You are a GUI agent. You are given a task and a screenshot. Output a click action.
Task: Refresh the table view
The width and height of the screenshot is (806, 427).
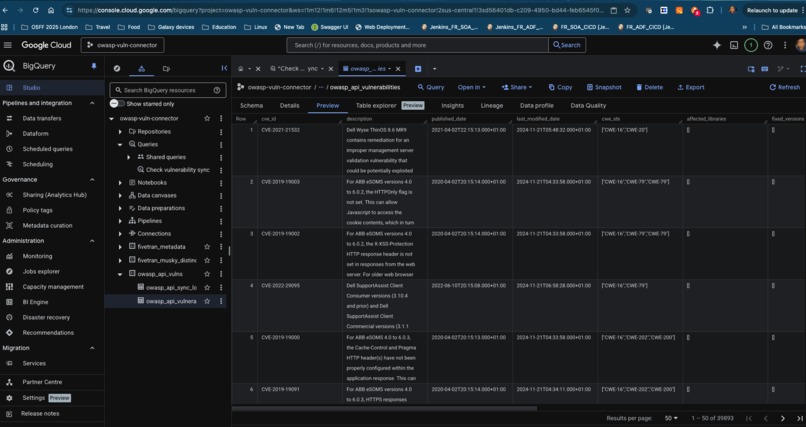tap(784, 87)
